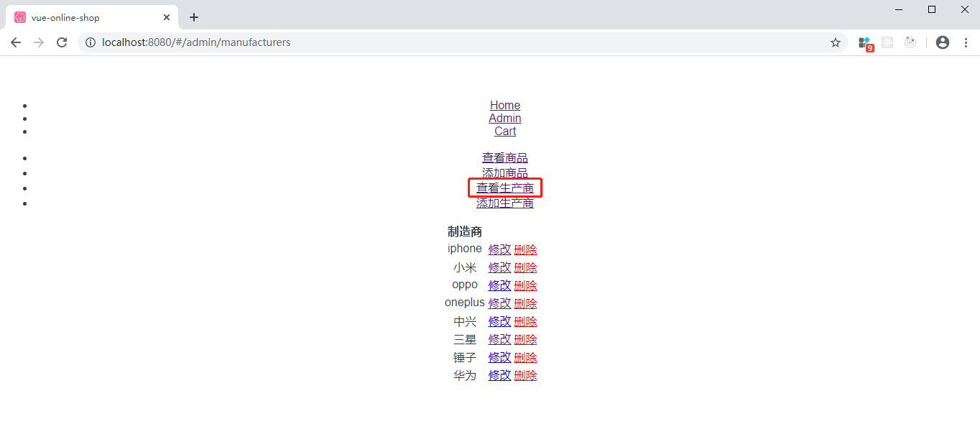Close the vue-online-shop tab

pos(167,17)
